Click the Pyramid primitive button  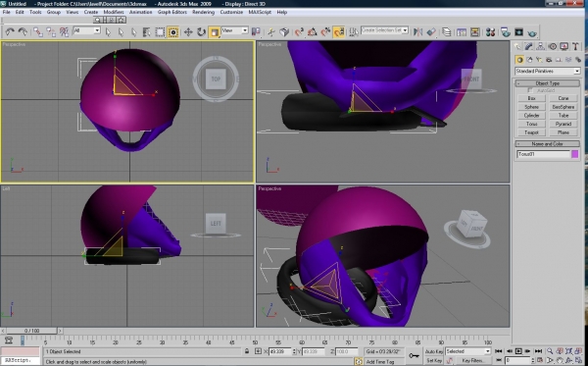click(563, 124)
